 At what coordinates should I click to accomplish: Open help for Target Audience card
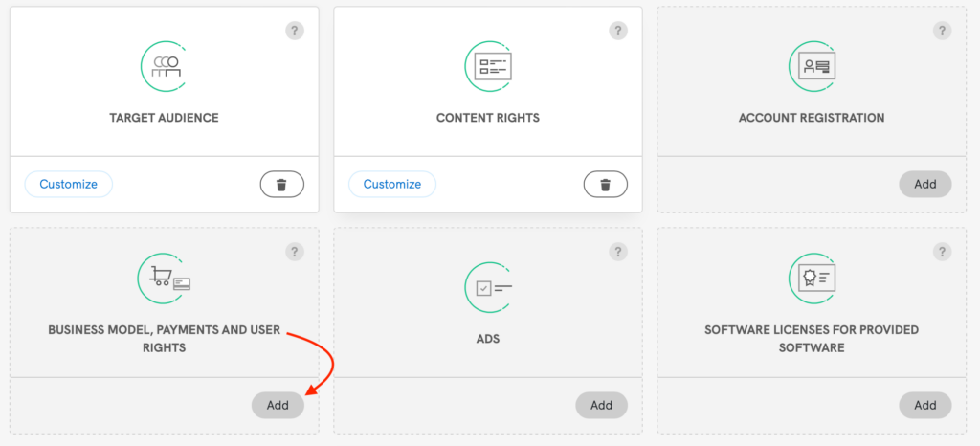pos(295,32)
